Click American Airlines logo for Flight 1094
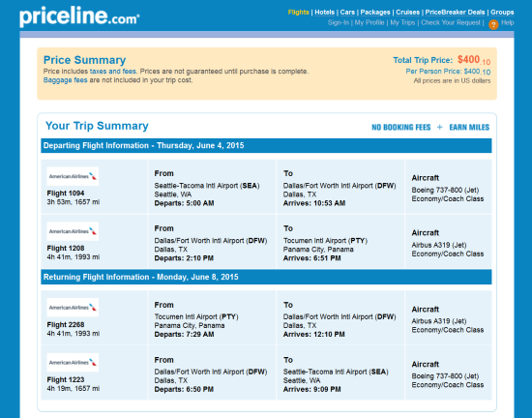This screenshot has width=532, height=418. pyautogui.click(x=73, y=176)
